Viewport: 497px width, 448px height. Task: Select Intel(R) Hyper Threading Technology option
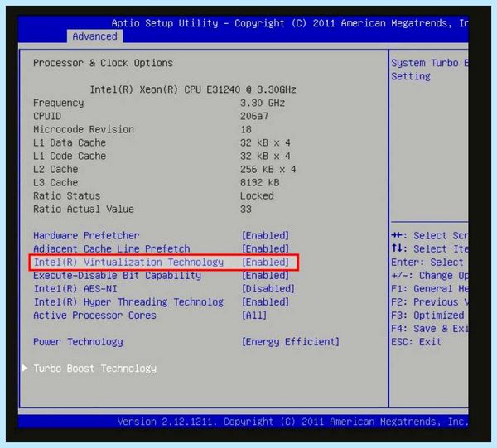coord(128,302)
